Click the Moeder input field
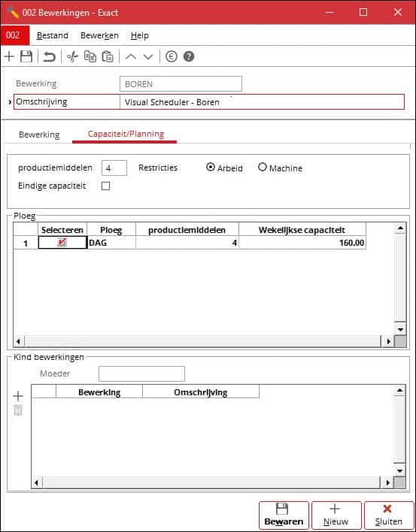416x532 pixels. click(x=142, y=374)
